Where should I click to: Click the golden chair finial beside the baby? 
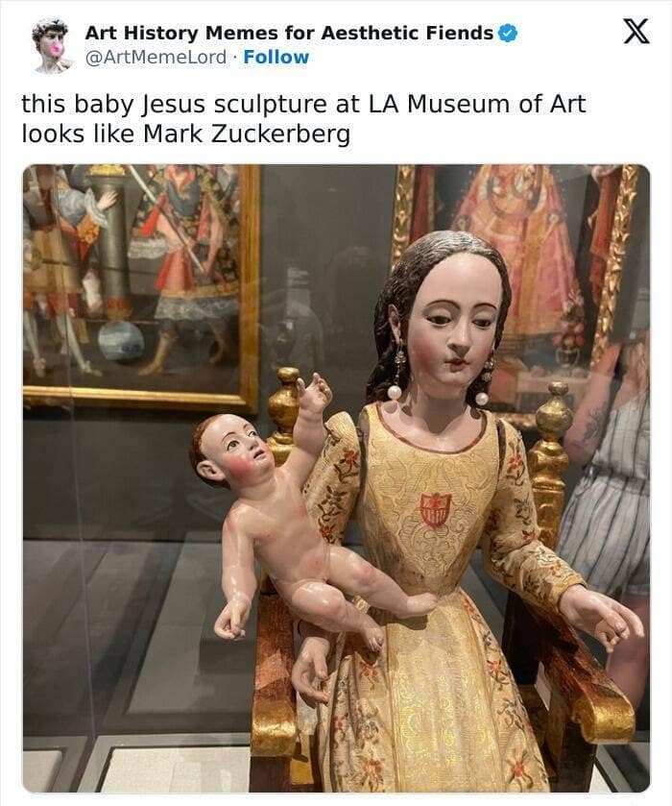(284, 403)
